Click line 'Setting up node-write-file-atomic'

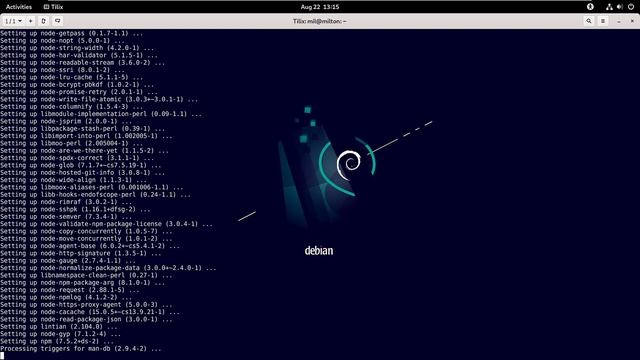tap(99, 99)
